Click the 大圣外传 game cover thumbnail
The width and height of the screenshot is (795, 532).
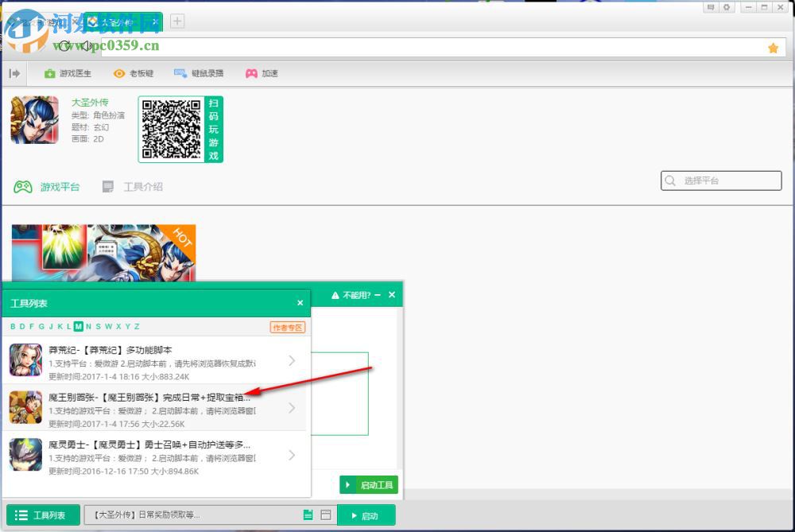pyautogui.click(x=34, y=119)
